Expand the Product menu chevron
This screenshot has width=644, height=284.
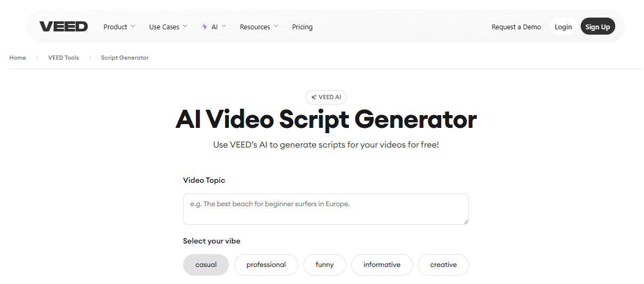(x=133, y=26)
